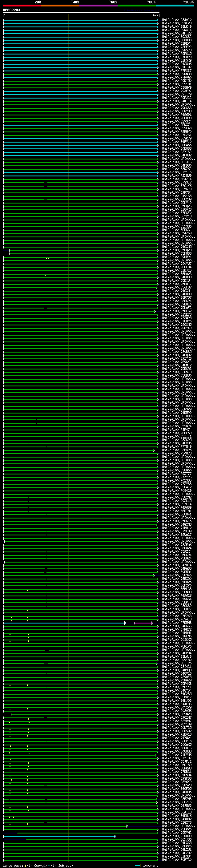Viewport: 197px width, 868px height.
Task: Open hit UniRef100_Q38HV9
Action: tap(177, 88)
